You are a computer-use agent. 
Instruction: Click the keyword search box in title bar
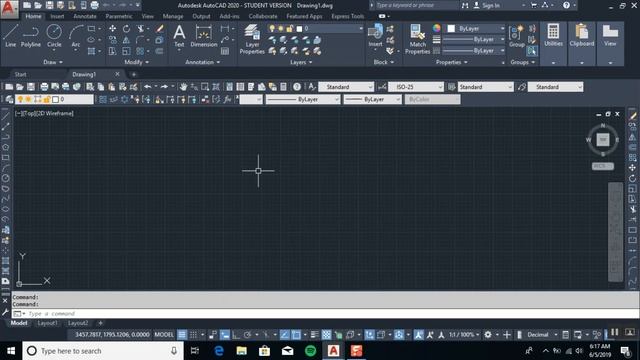tap(416, 5)
